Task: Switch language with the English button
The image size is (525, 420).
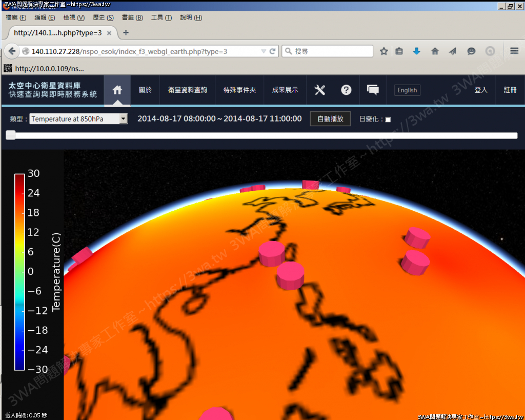Action: [407, 90]
